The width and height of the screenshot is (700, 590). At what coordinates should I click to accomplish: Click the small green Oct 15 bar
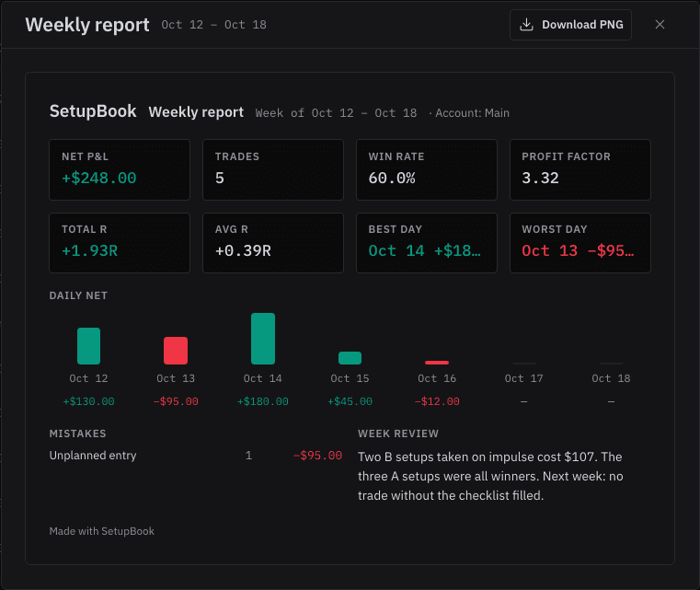point(350,358)
